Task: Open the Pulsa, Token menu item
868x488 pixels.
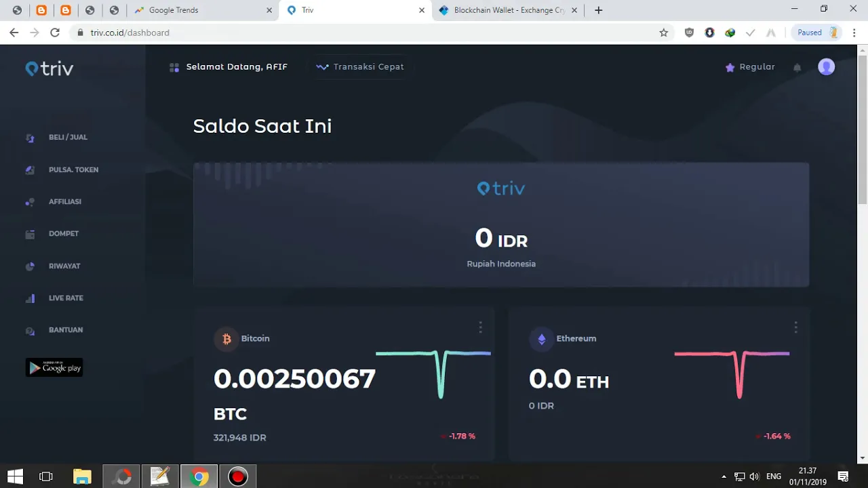Action: 73,169
